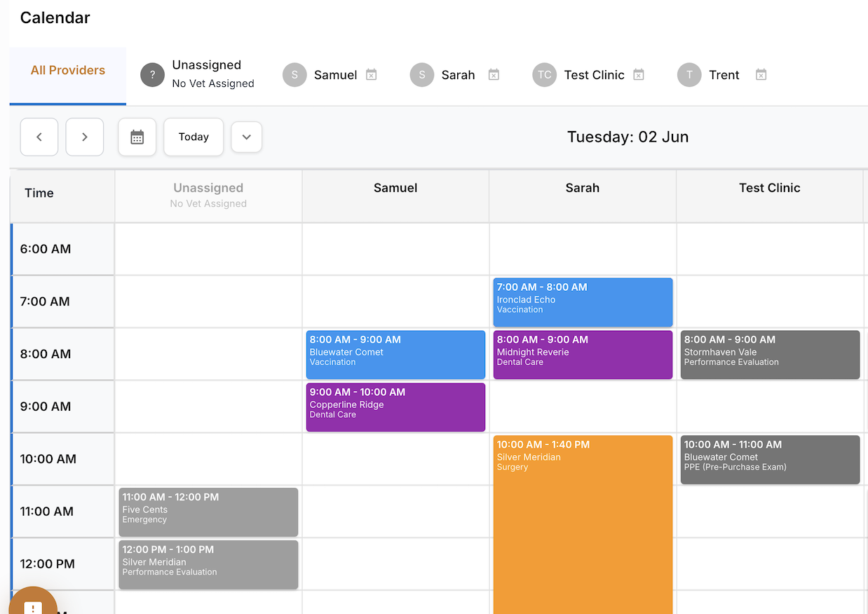The image size is (868, 614).
Task: Click the Sarah column header
Action: [583, 196]
